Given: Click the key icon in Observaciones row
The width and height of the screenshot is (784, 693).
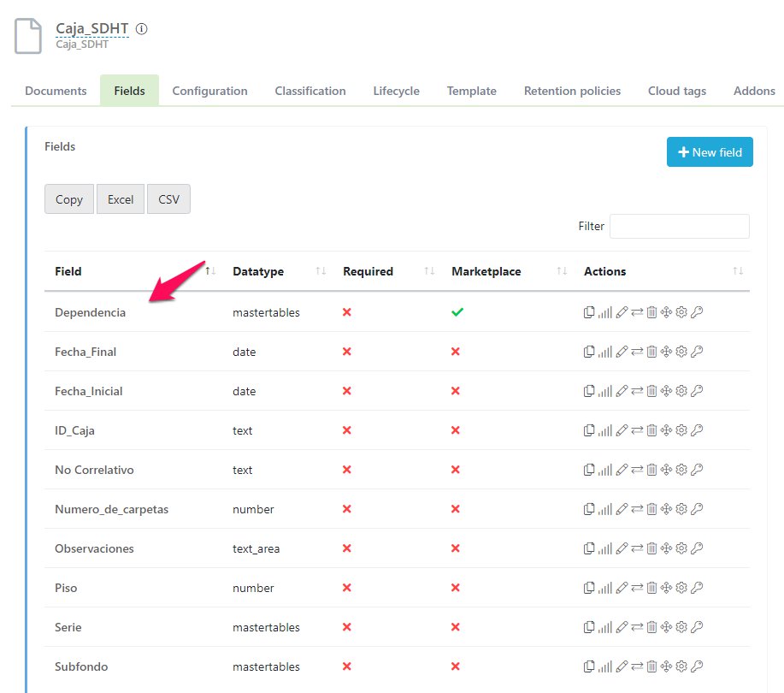Looking at the screenshot, I should click(x=697, y=548).
